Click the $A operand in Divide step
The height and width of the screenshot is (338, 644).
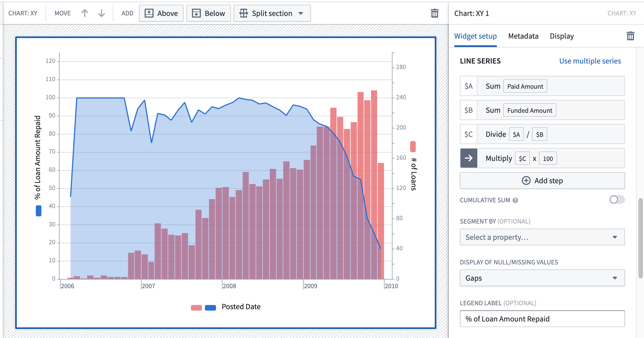pos(516,134)
